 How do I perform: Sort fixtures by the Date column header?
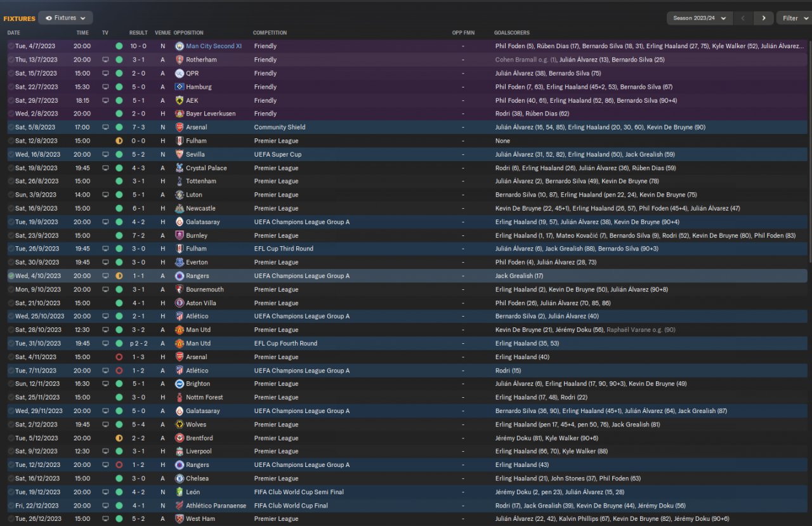[x=14, y=33]
